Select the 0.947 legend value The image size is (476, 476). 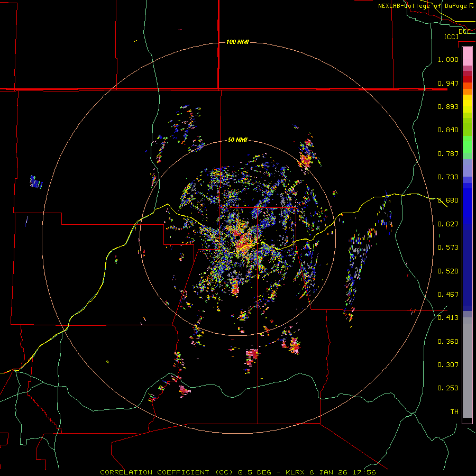tap(448, 83)
